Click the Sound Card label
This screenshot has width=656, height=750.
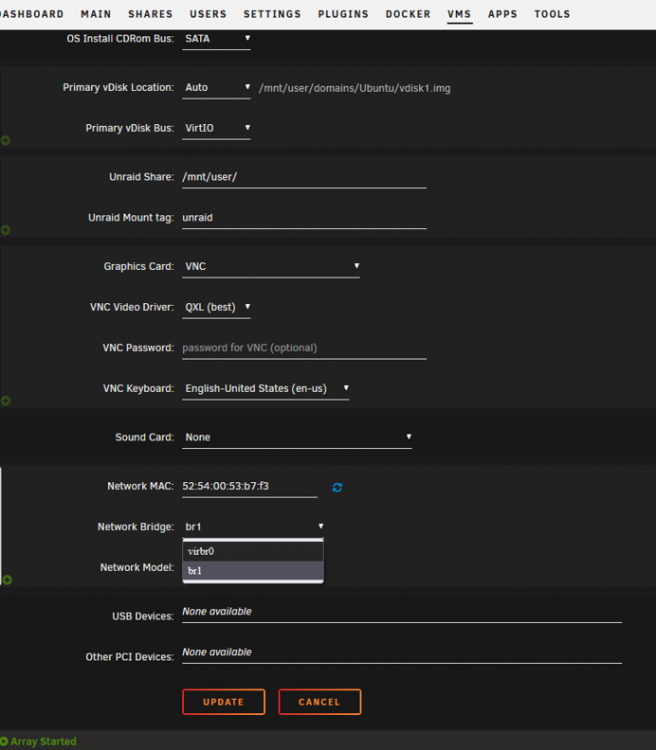click(145, 437)
